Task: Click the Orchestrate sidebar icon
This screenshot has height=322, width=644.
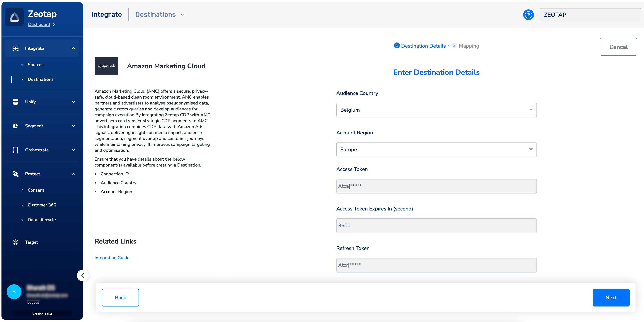Action: pos(16,150)
